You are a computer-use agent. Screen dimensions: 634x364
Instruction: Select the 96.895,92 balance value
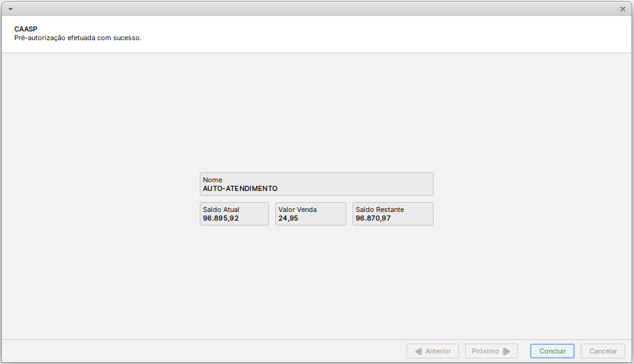pyautogui.click(x=221, y=218)
